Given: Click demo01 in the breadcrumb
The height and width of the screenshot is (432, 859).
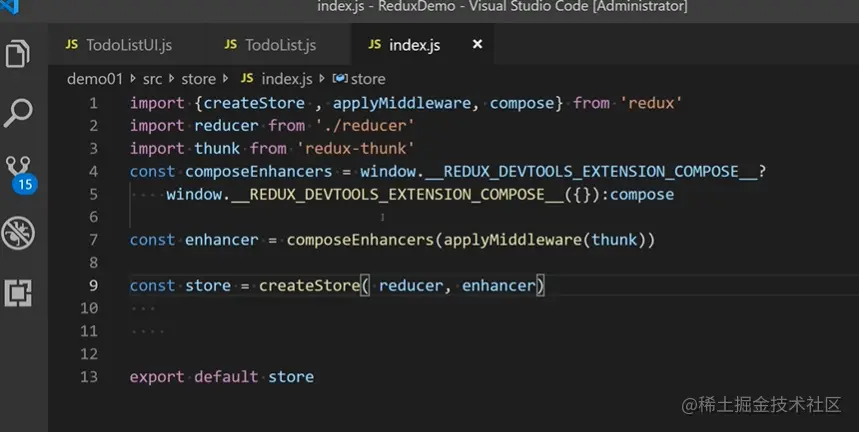Looking at the screenshot, I should [x=95, y=79].
